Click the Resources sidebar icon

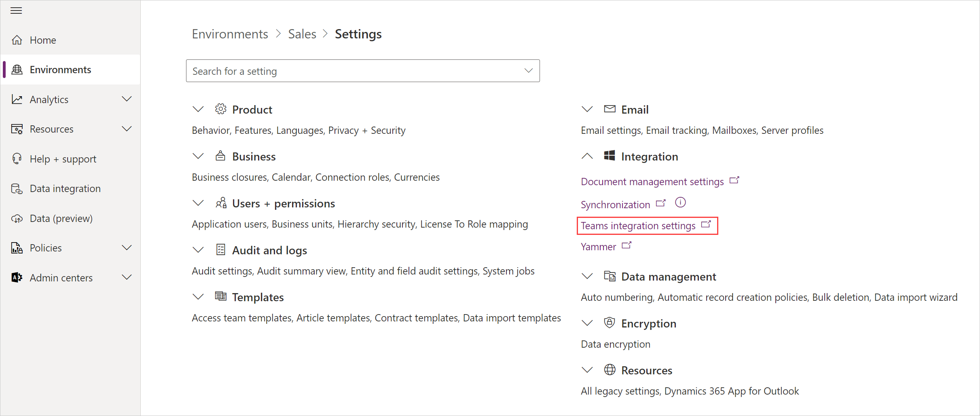point(17,129)
